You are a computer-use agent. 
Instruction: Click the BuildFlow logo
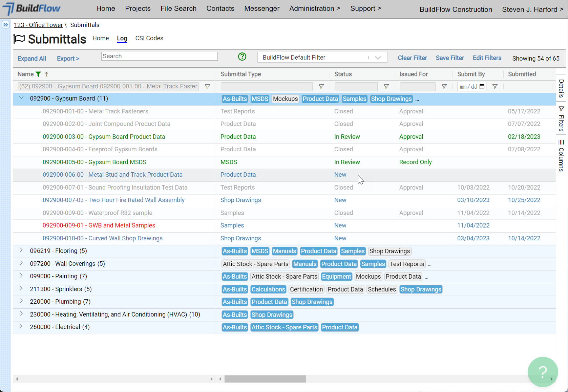[x=31, y=9]
